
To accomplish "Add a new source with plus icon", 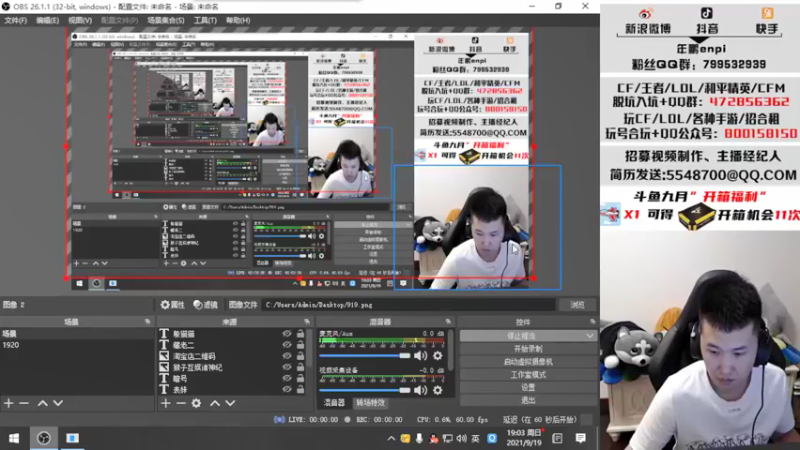I will [x=166, y=403].
